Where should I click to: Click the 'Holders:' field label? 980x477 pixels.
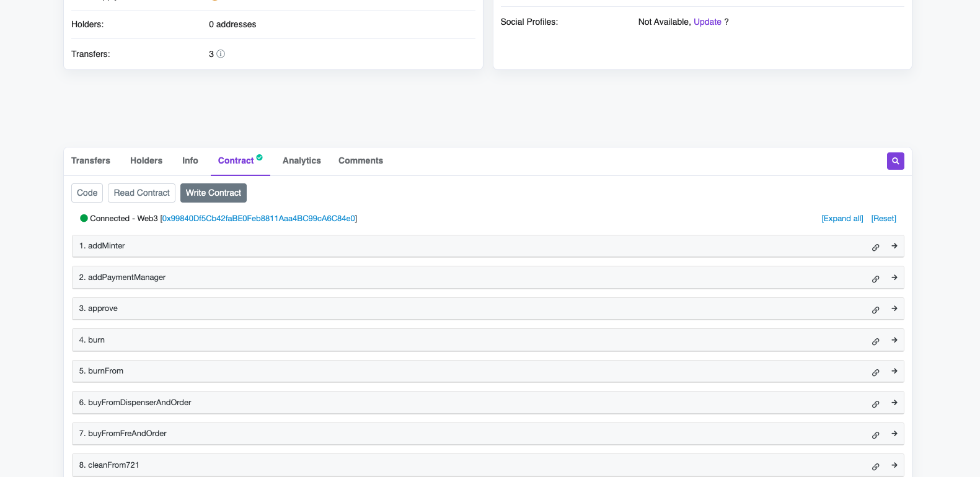87,24
